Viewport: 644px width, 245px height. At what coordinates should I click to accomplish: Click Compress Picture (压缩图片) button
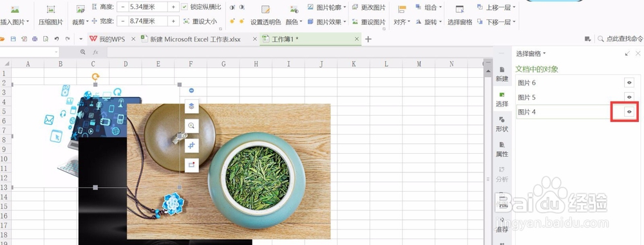click(x=50, y=15)
